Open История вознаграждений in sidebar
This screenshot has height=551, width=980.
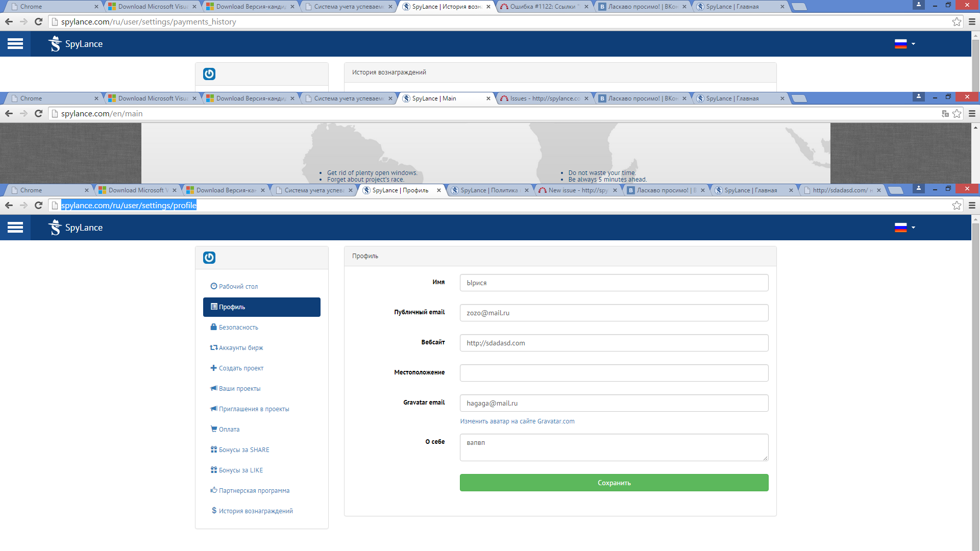click(x=255, y=511)
